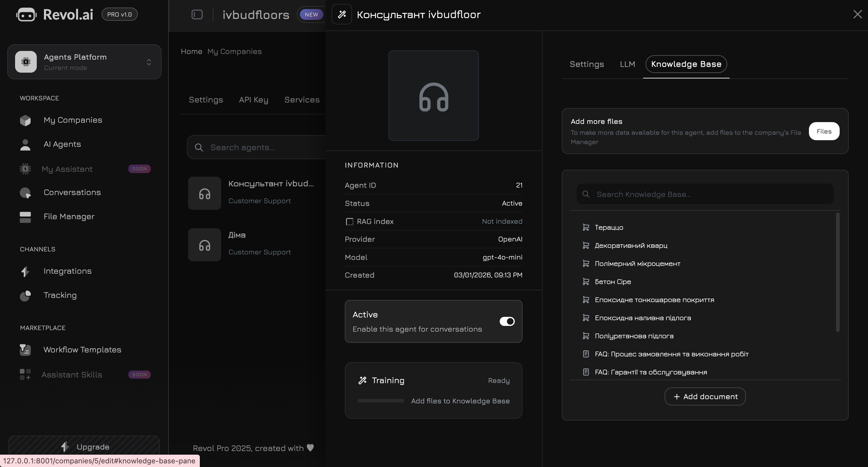Screen dimensions: 868x467
Task: Click the Workflow Templates icon
Action: pos(25,350)
